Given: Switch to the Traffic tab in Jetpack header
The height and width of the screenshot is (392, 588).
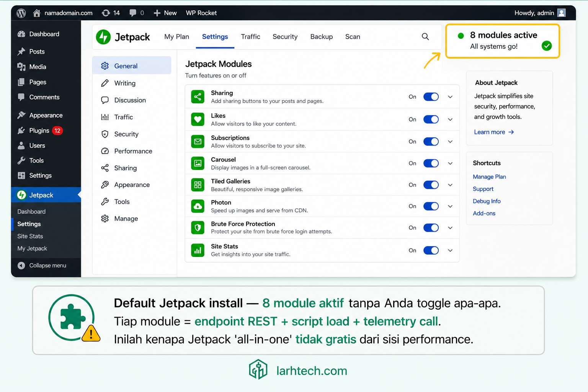Looking at the screenshot, I should (250, 37).
